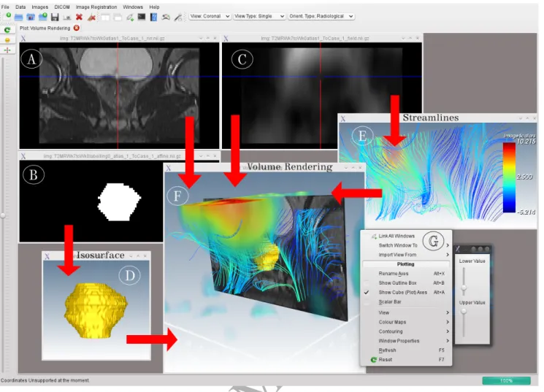Screen dimensions: 544x392
Task: Click the yellow isosurface model in window D
Action: [96, 310]
